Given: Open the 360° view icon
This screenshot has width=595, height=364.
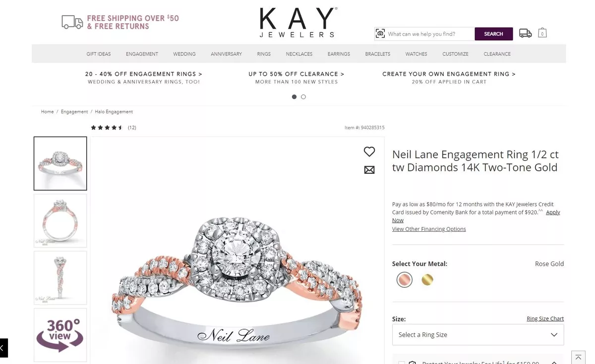Looking at the screenshot, I should pos(60,335).
